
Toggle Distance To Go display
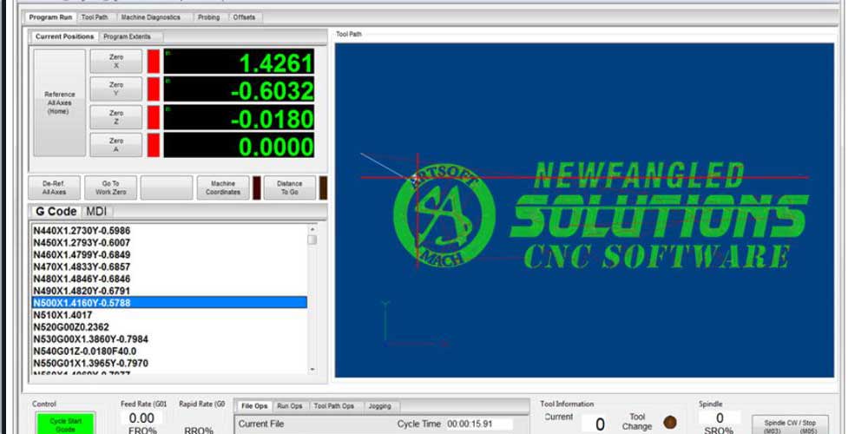tap(290, 187)
